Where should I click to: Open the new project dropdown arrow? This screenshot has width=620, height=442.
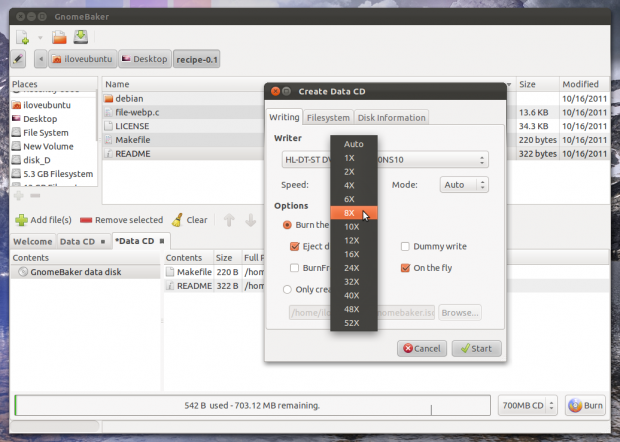(x=40, y=38)
